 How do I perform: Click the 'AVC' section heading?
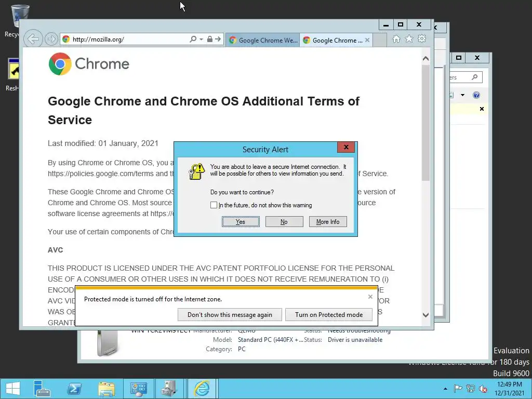pos(55,250)
